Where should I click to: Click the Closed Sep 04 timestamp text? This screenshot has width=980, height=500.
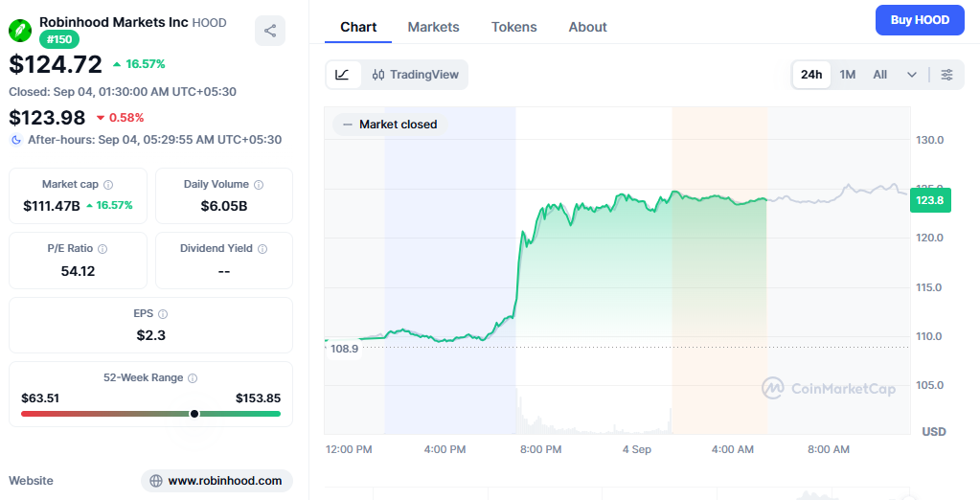[123, 92]
